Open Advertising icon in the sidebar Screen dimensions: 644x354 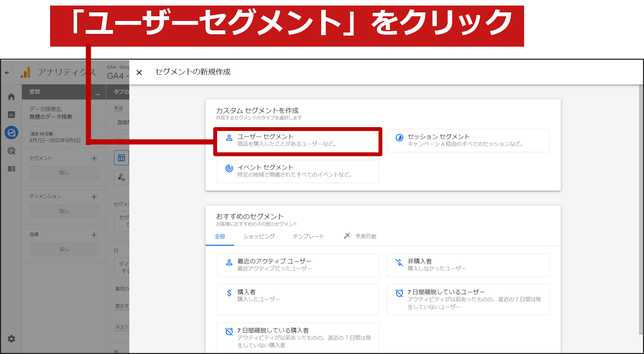click(x=11, y=151)
